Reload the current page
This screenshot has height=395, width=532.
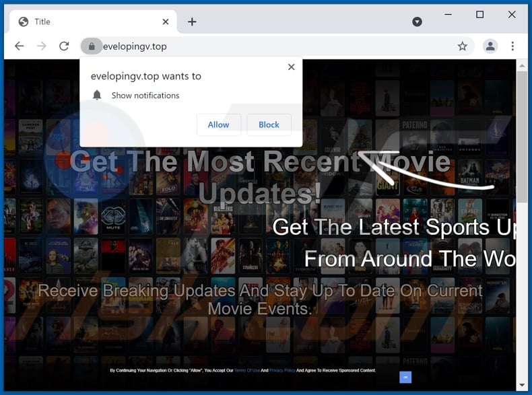64,46
